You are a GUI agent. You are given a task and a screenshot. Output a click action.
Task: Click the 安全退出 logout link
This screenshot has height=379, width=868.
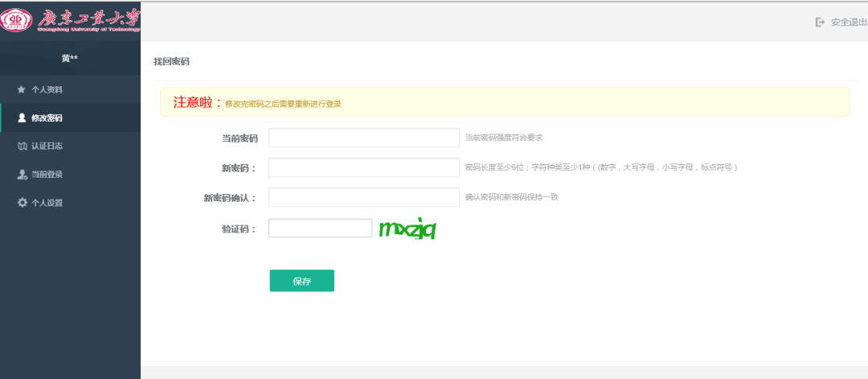tap(848, 23)
